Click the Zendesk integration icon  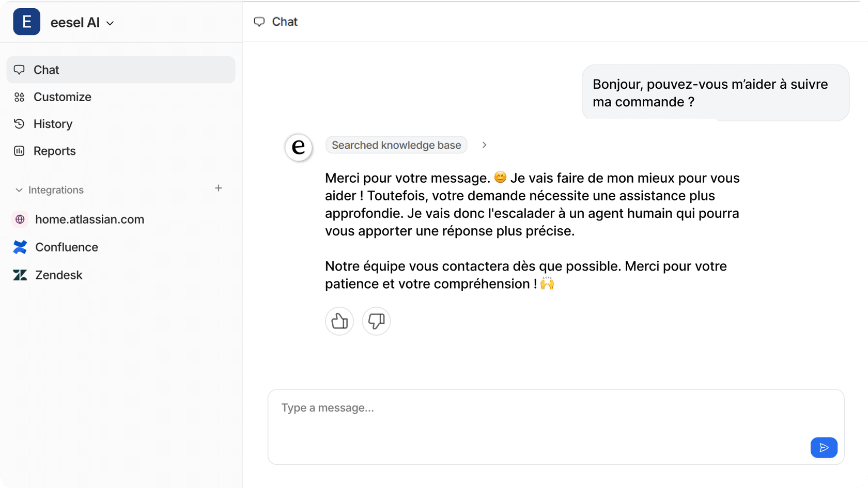point(20,275)
